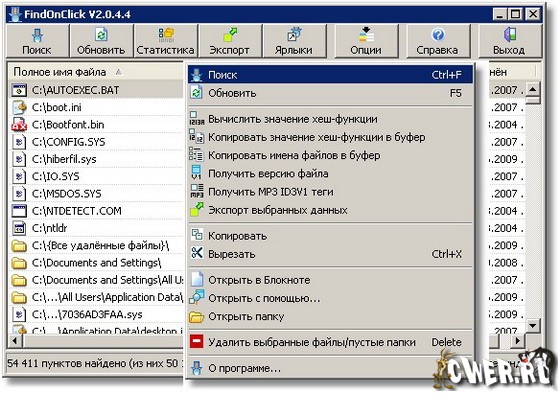Image resolution: width=560 pixels, height=393 pixels.
Task: Select Получить MP3 ID3V1 теги
Action: pyautogui.click(x=330, y=192)
